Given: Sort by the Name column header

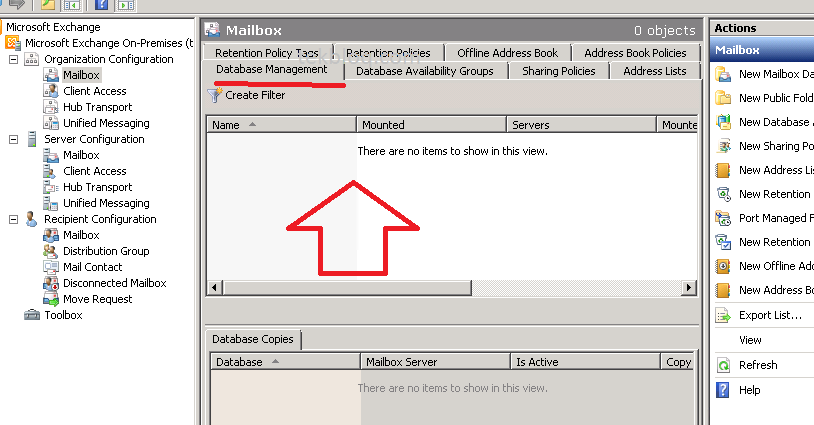Looking at the screenshot, I should point(282,125).
